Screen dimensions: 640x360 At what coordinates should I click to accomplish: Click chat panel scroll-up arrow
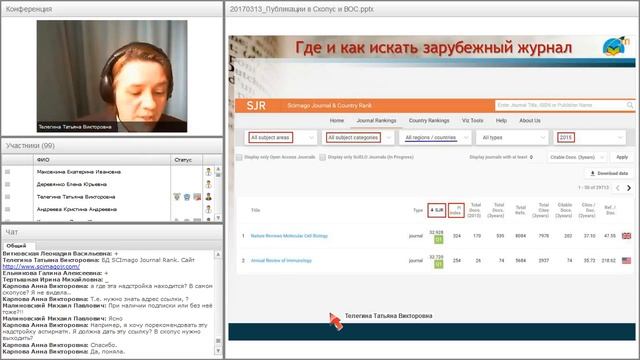(x=218, y=254)
